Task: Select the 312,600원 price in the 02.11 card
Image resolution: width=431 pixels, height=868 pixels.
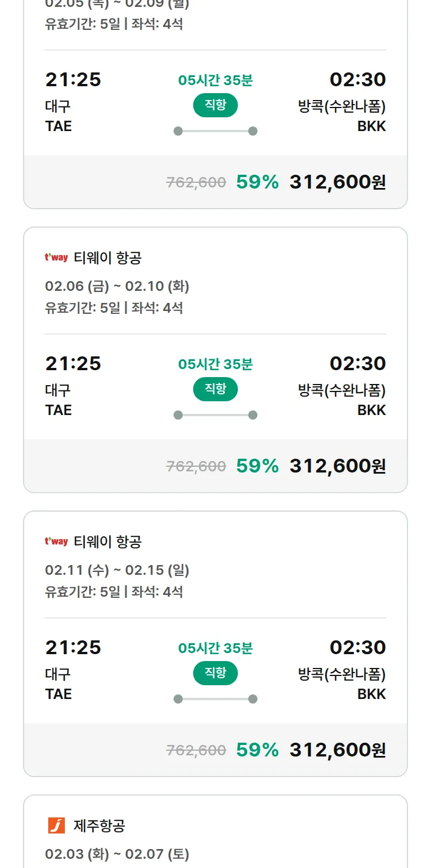Action: click(x=337, y=750)
